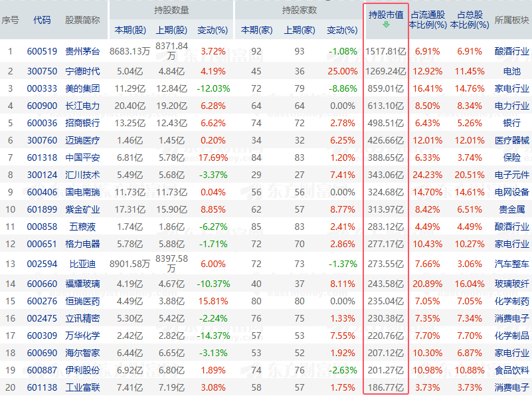Open stock code 000333 link
The height and width of the screenshot is (396, 532).
[x=42, y=89]
